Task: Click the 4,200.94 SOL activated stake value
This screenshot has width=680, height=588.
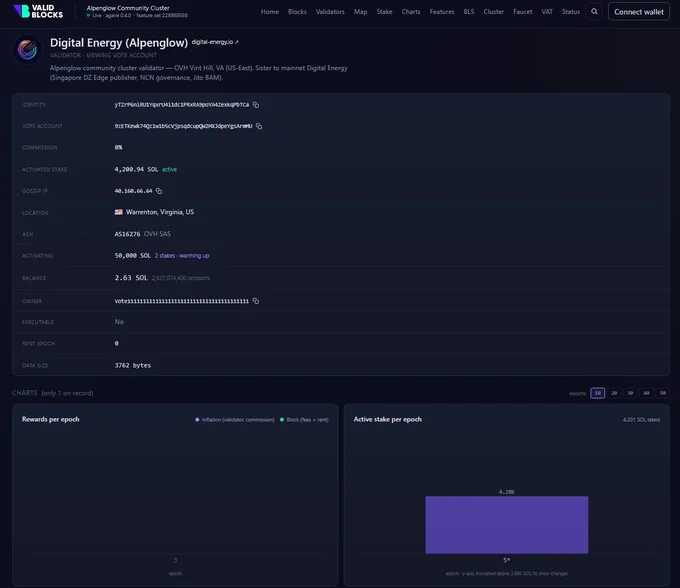Action: point(136,170)
